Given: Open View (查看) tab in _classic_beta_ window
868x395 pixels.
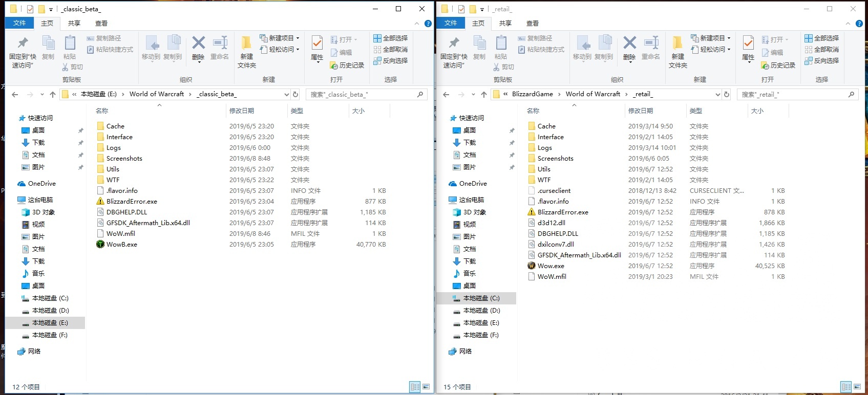Looking at the screenshot, I should [x=101, y=24].
